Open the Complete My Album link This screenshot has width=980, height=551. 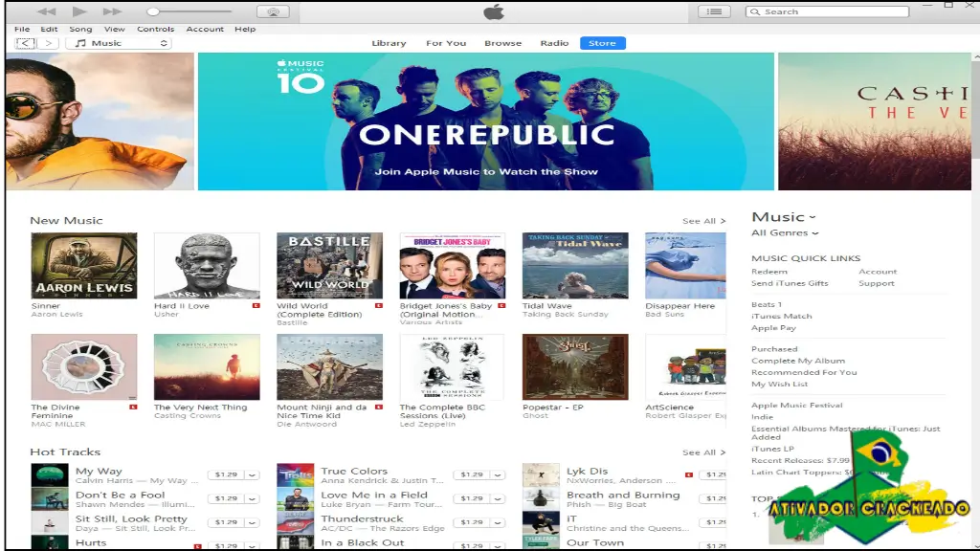point(798,361)
